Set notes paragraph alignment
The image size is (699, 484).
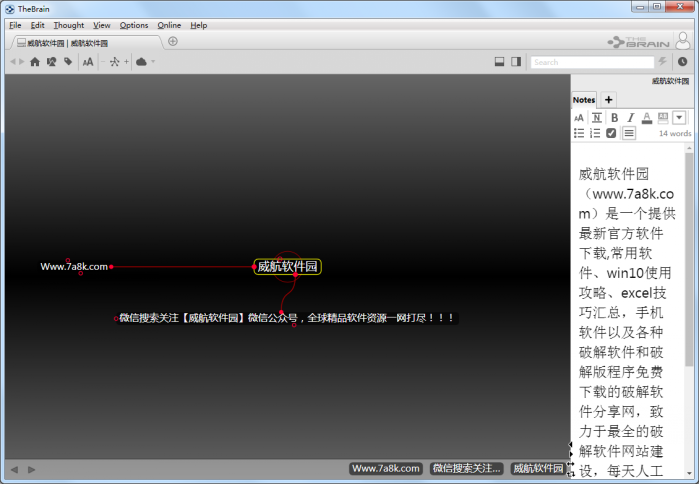click(629, 133)
